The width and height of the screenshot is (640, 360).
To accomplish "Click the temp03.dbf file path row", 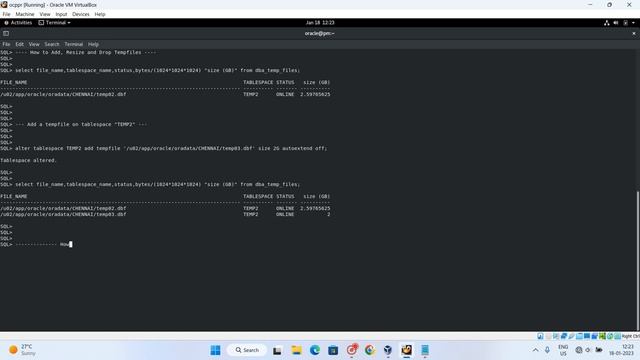I will [x=63, y=214].
